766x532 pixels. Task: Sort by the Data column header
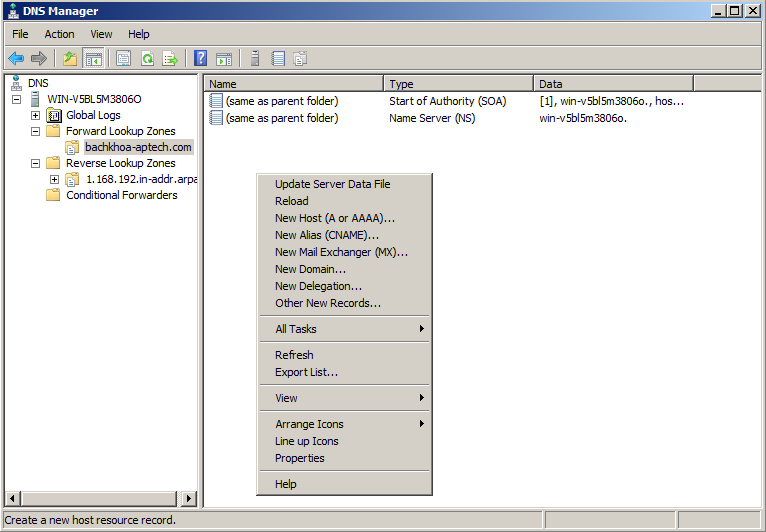[x=614, y=84]
